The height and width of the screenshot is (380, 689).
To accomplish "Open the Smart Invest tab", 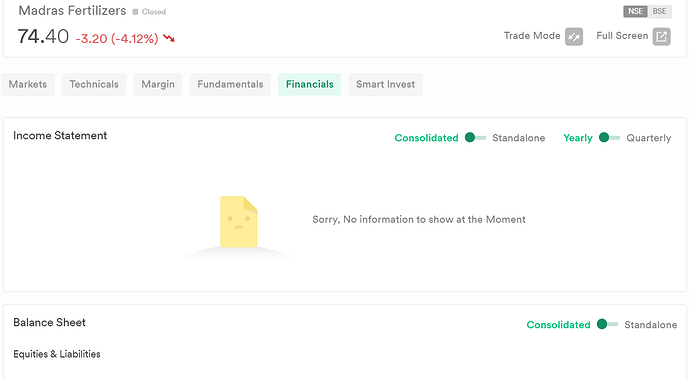I will point(385,84).
